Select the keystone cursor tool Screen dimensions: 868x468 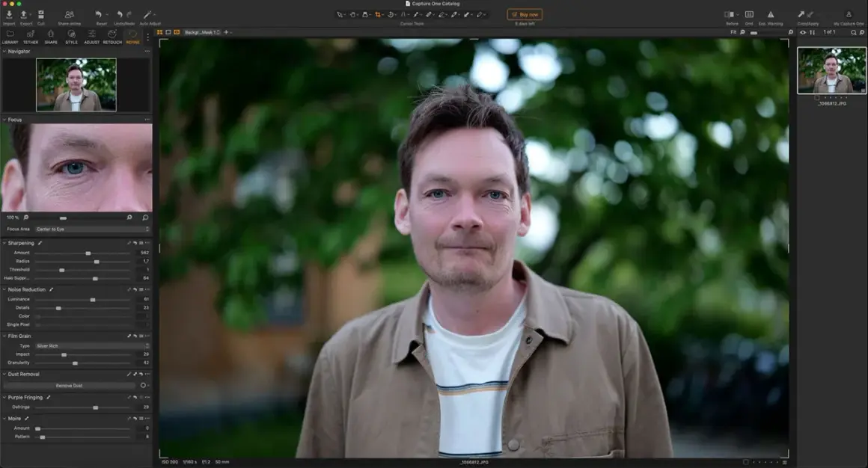point(403,15)
